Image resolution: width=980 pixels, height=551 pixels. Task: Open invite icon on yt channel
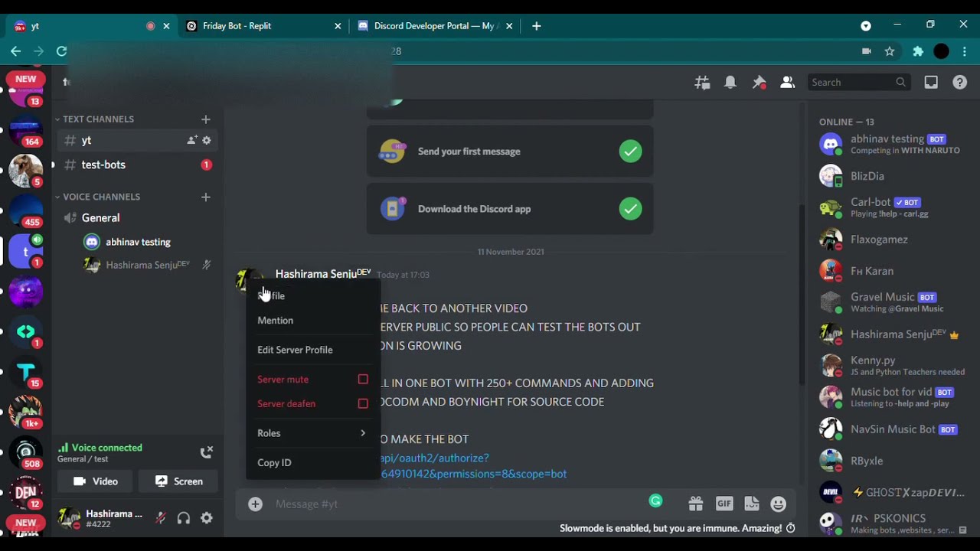click(x=191, y=141)
